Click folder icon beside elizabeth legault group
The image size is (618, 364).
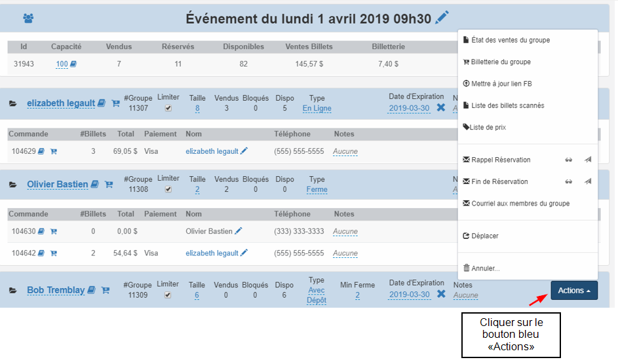click(13, 103)
